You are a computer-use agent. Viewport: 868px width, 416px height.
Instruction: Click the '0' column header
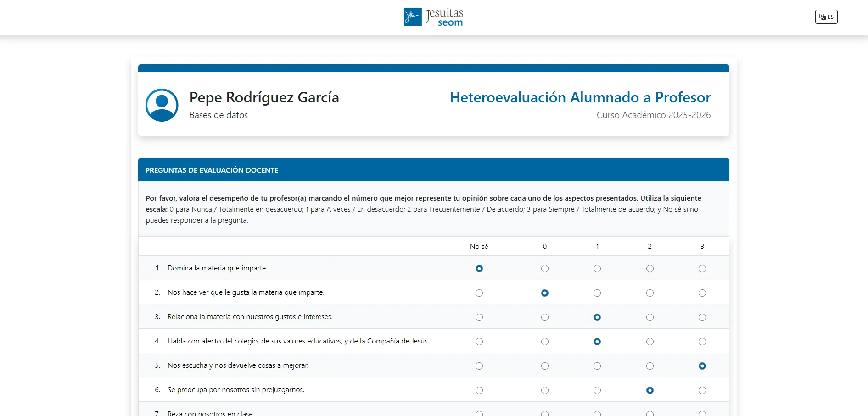click(x=545, y=247)
